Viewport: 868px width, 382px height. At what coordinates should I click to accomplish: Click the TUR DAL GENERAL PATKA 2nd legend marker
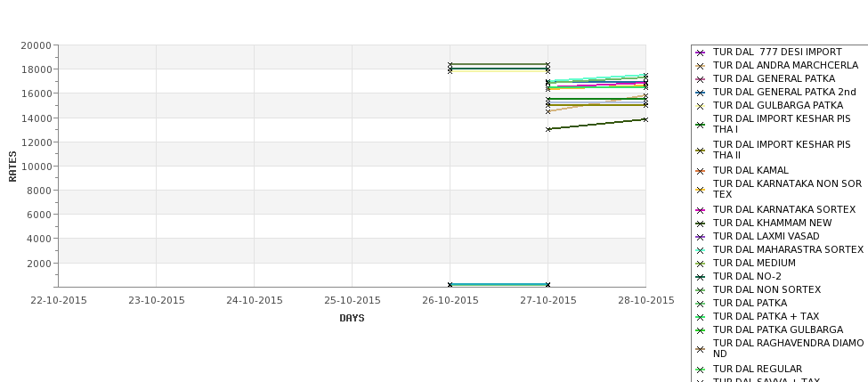(701, 93)
